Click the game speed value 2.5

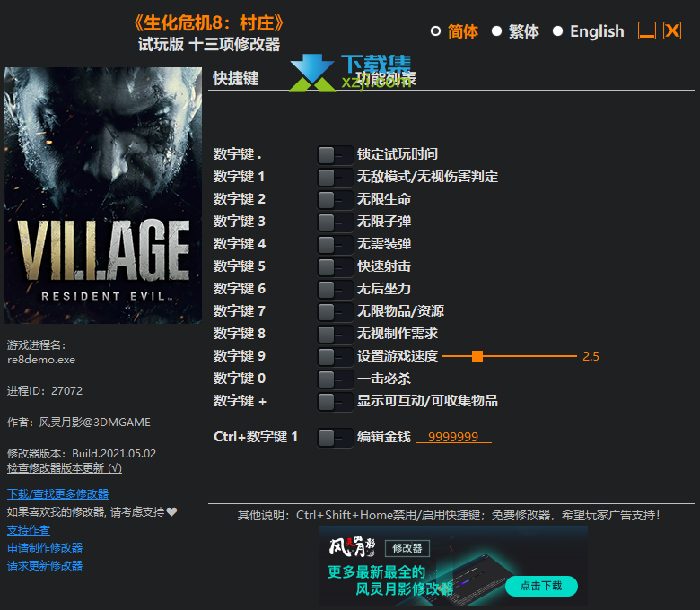(591, 356)
